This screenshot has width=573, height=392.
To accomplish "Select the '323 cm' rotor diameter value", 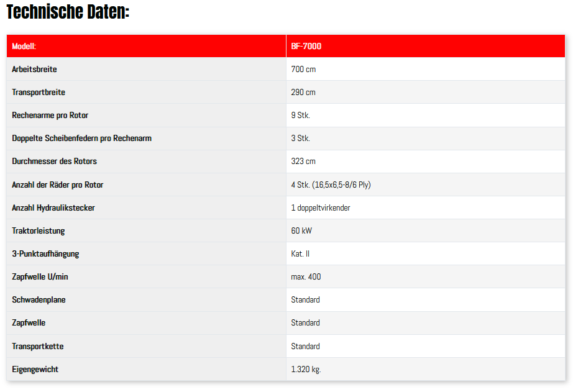I will (x=303, y=161).
